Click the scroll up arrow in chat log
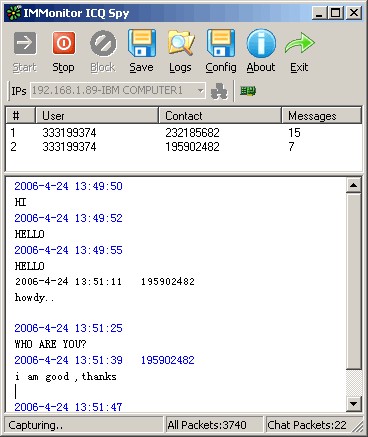Screen dimensions: 368x437 354,185
